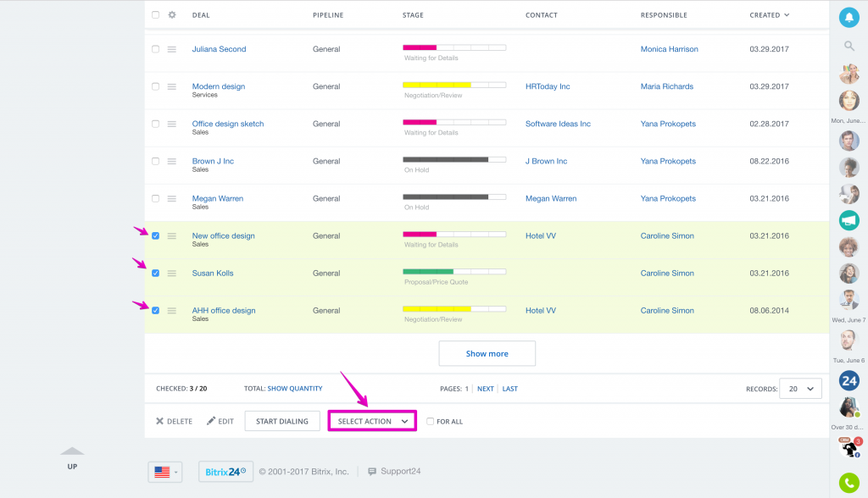Open row menu for Megan Warren deal
This screenshot has height=498, width=868.
click(171, 199)
